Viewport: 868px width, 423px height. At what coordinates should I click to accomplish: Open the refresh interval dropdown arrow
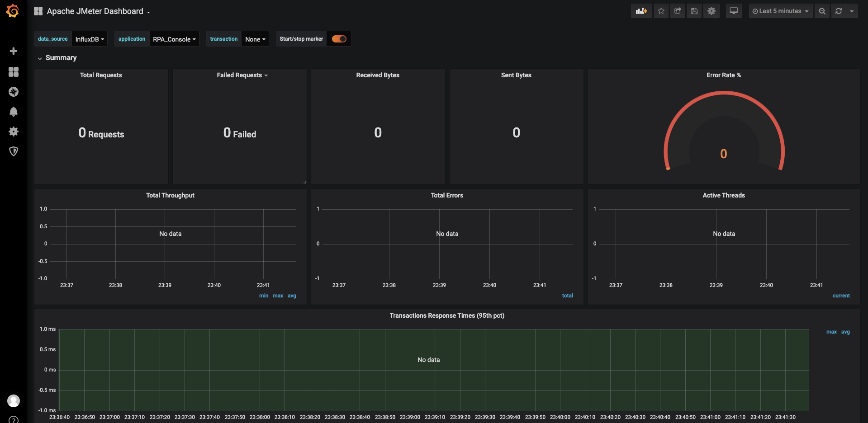tap(852, 11)
